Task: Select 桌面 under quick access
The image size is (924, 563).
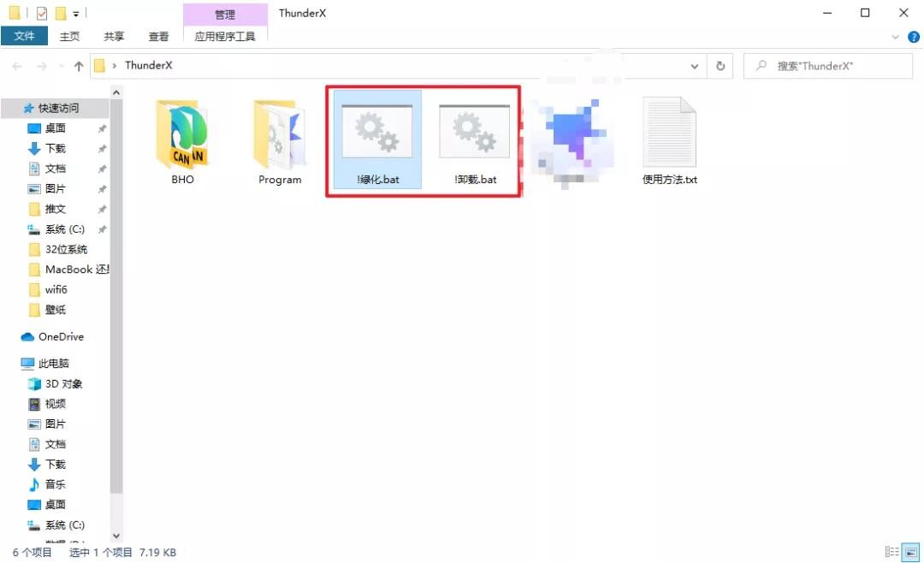Action: coord(56,128)
